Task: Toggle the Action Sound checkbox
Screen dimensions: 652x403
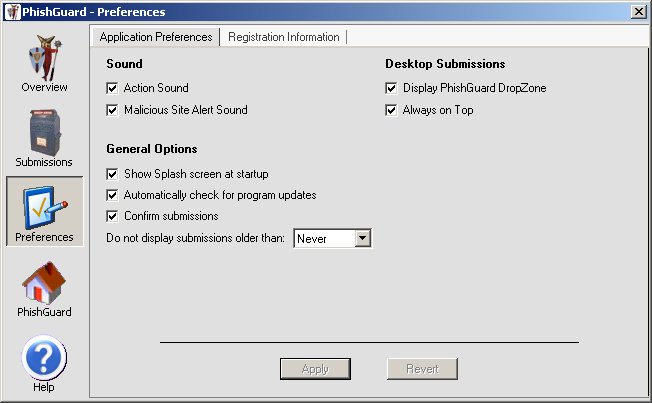Action: 112,88
